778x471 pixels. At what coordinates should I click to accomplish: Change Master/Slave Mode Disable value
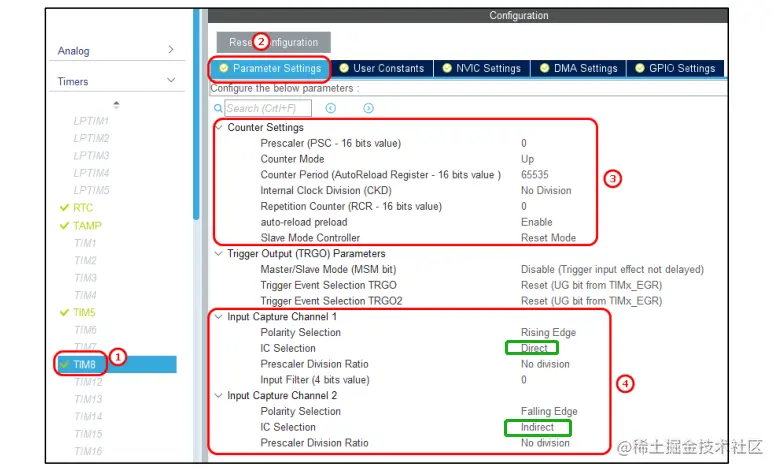pos(612,269)
